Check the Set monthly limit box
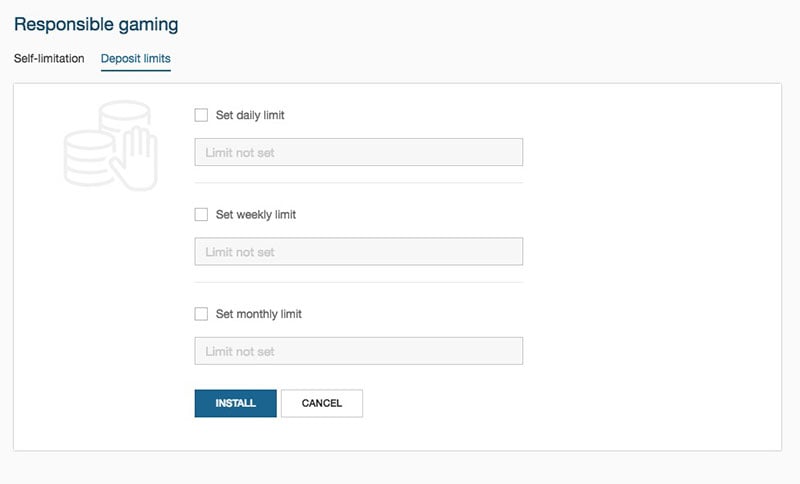800x484 pixels. coord(201,314)
